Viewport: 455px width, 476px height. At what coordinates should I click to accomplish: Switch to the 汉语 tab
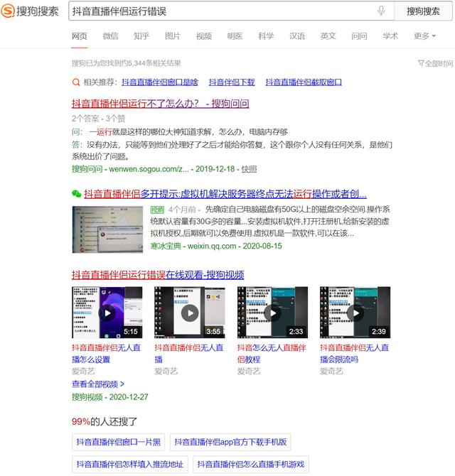[297, 36]
